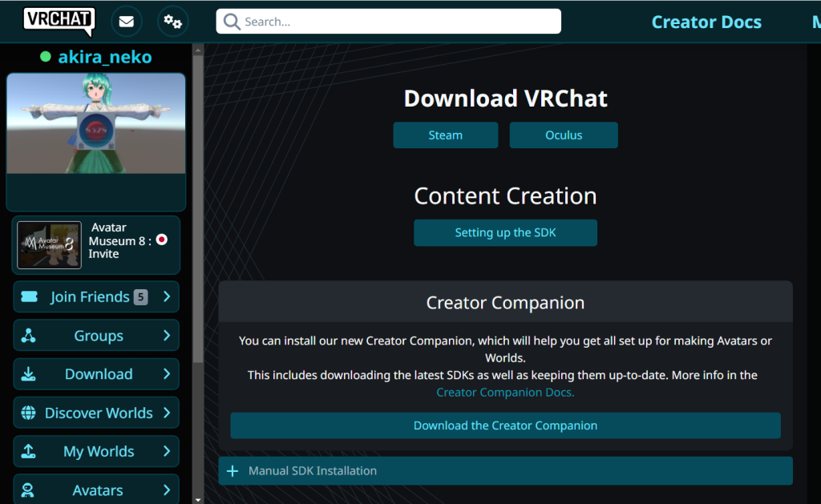Expand the Manual SDK Installation section
The image size is (821, 504).
click(505, 471)
